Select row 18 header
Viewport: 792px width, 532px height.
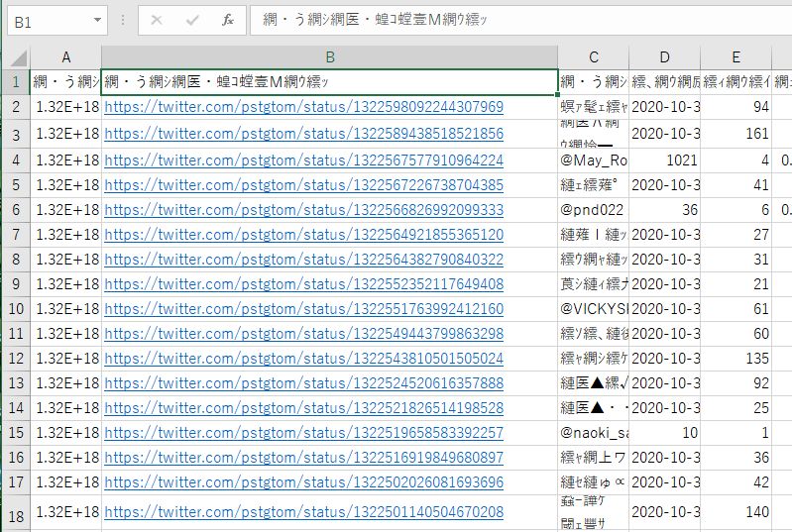coord(16,513)
